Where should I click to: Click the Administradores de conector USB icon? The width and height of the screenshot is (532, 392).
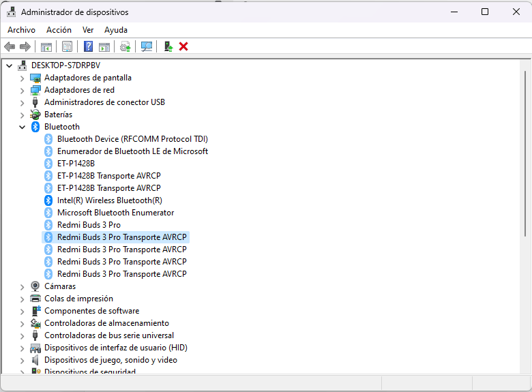pos(35,102)
